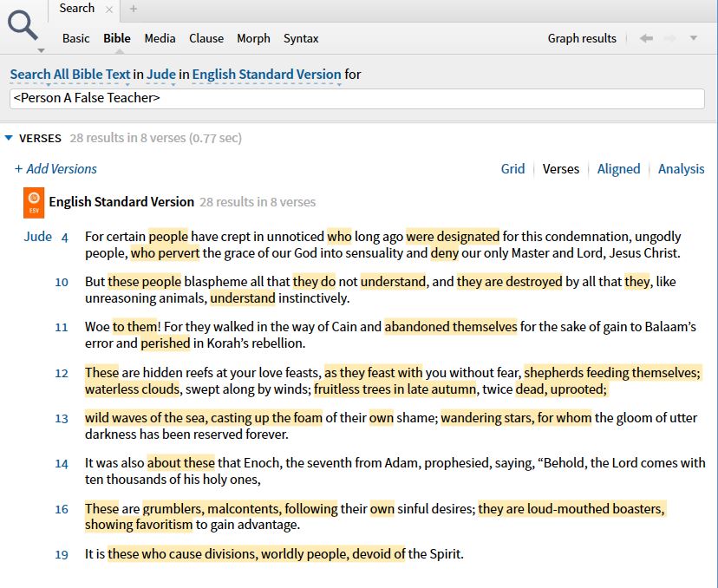
Task: Click highlighted 'they are destroyed' in verse 10
Action: (510, 282)
